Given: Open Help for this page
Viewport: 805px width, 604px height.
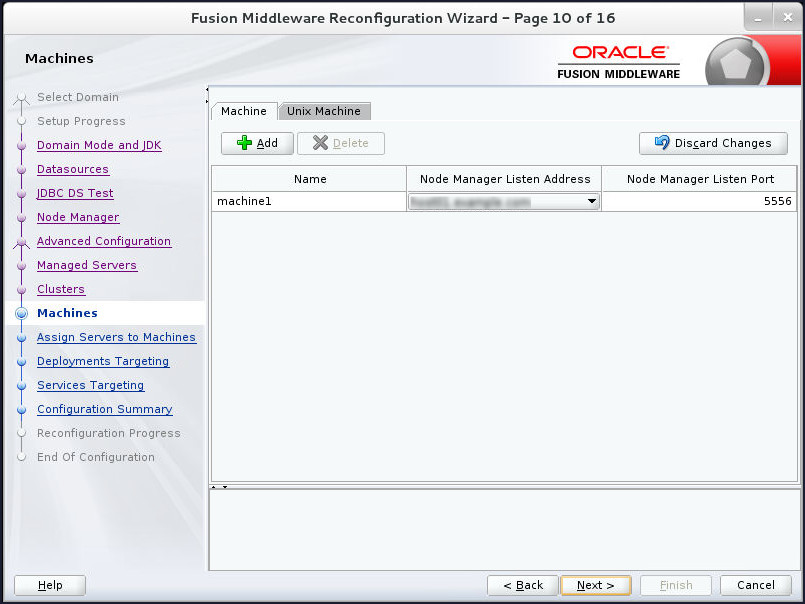Looking at the screenshot, I should tap(50, 585).
